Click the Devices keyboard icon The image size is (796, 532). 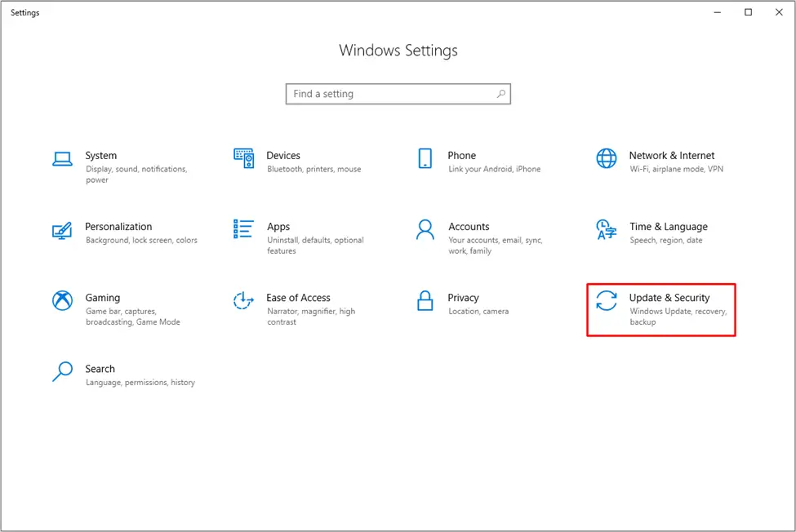[243, 158]
